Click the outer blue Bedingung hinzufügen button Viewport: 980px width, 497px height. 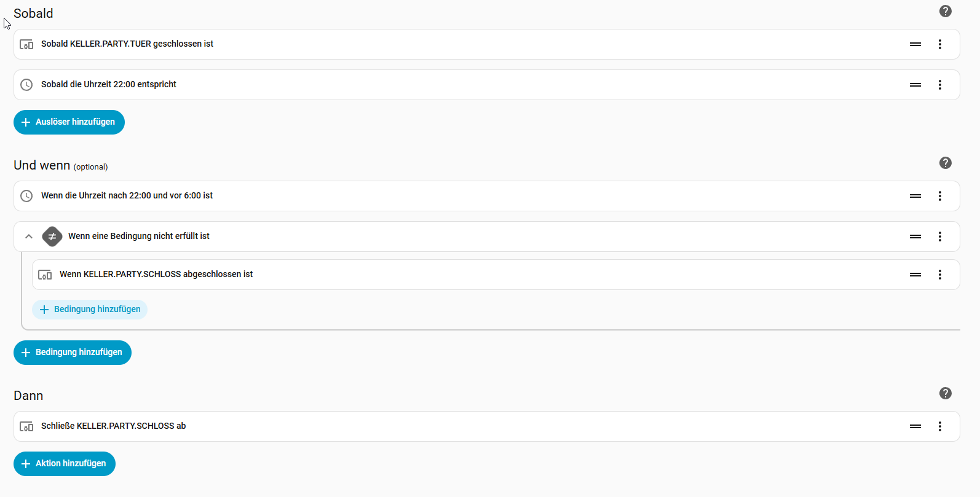coord(73,353)
